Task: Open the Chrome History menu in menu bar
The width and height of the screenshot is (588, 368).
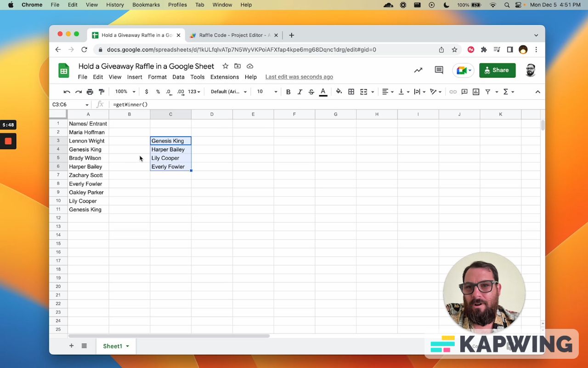Action: point(115,5)
